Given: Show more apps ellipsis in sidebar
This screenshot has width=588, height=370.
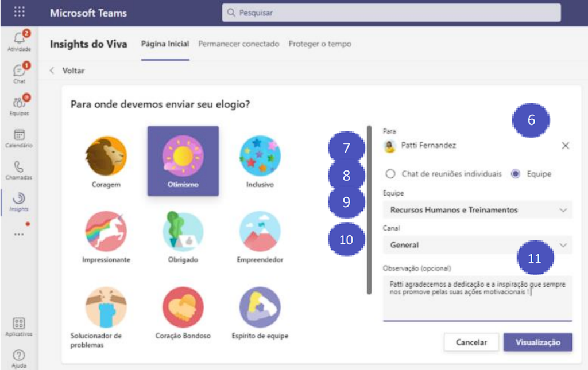Looking at the screenshot, I should click(19, 235).
